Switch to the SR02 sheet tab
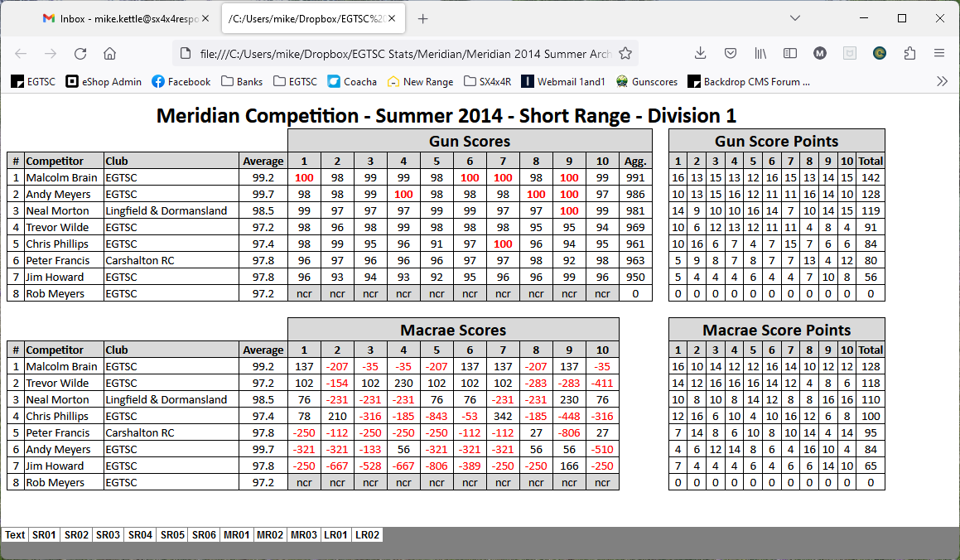The height and width of the screenshot is (560, 960). 76,535
